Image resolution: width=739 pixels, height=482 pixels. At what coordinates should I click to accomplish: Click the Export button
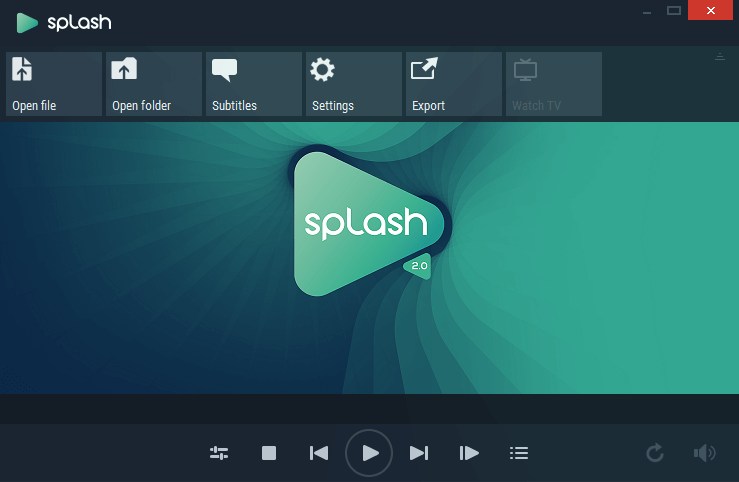click(x=454, y=84)
